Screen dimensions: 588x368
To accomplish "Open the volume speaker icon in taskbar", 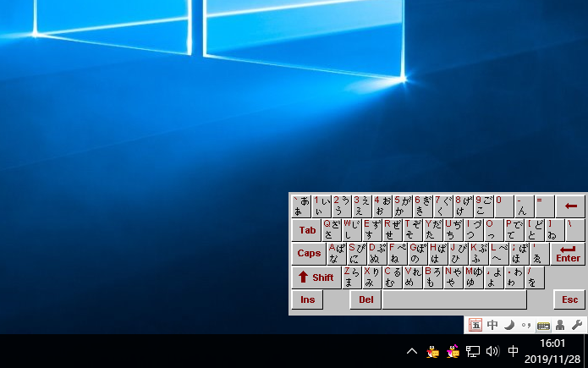I will (492, 351).
